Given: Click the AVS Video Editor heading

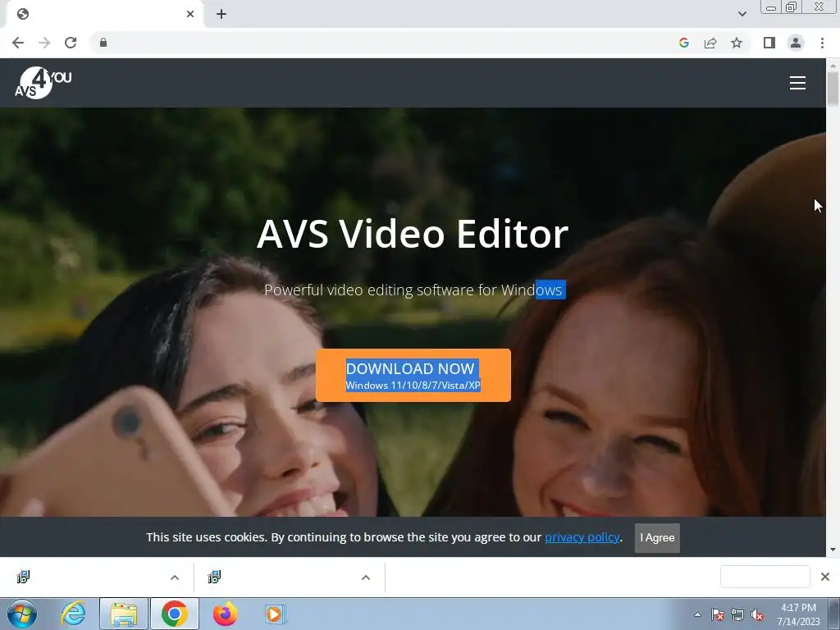Looking at the screenshot, I should pyautogui.click(x=413, y=234).
